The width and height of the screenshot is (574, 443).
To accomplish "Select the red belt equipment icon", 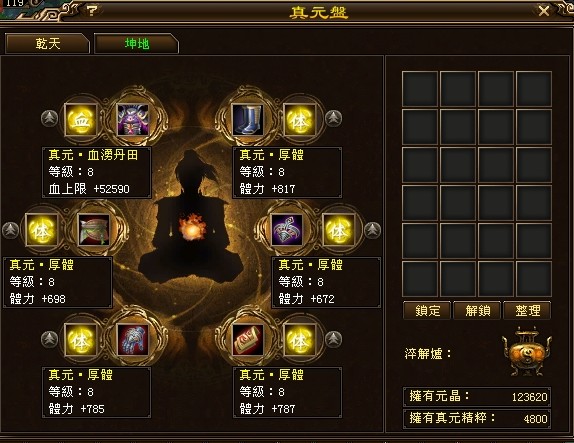I will click(248, 340).
